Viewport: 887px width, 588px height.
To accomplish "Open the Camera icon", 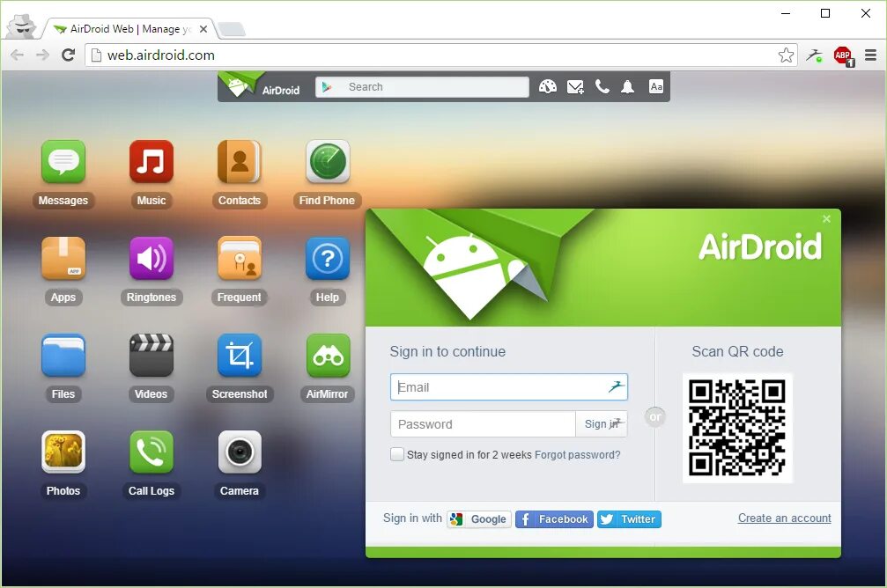I will pos(240,452).
